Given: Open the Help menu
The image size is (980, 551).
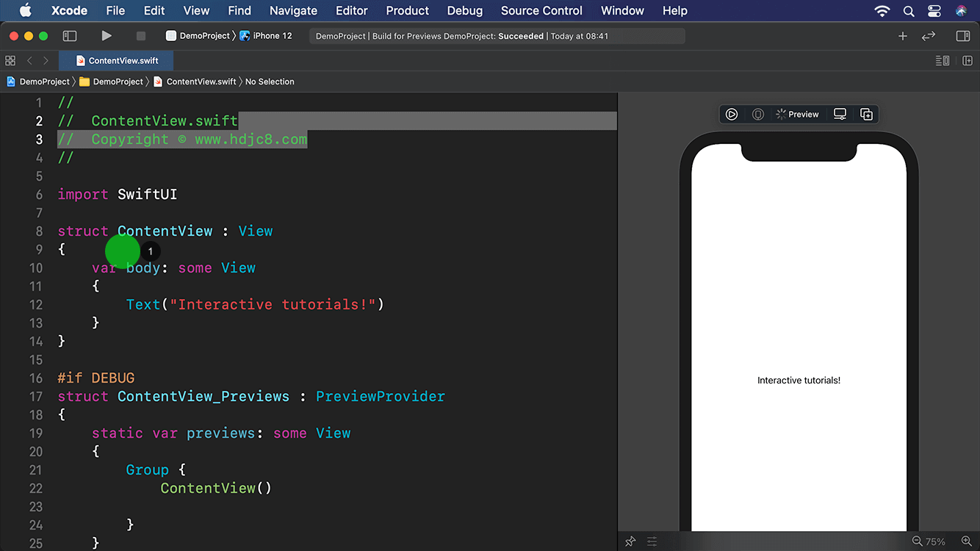Looking at the screenshot, I should tap(675, 10).
